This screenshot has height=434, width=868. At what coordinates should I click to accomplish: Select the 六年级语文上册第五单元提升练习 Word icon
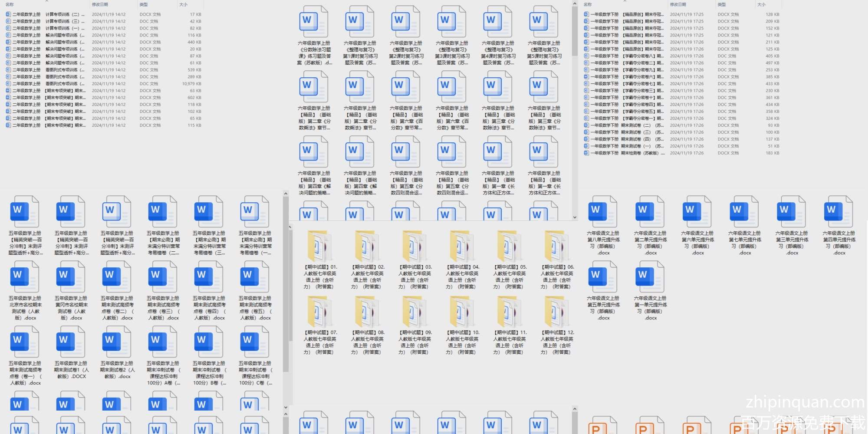pos(603,277)
